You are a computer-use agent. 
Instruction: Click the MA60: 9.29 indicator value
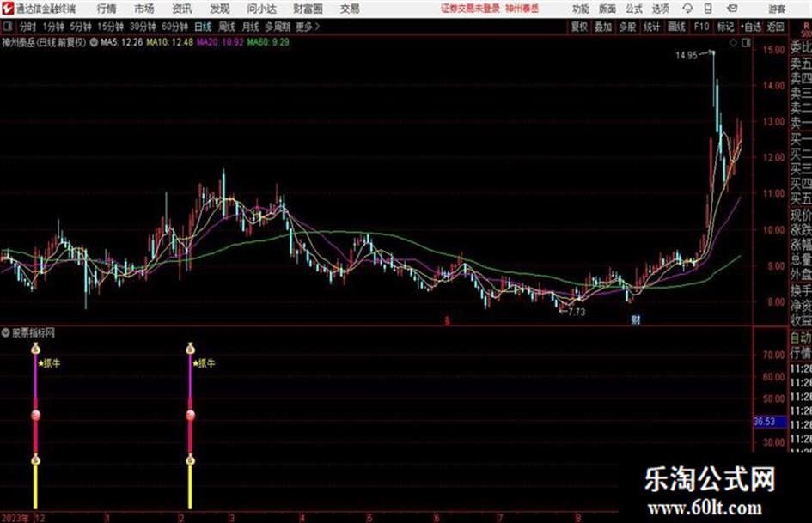[x=268, y=42]
